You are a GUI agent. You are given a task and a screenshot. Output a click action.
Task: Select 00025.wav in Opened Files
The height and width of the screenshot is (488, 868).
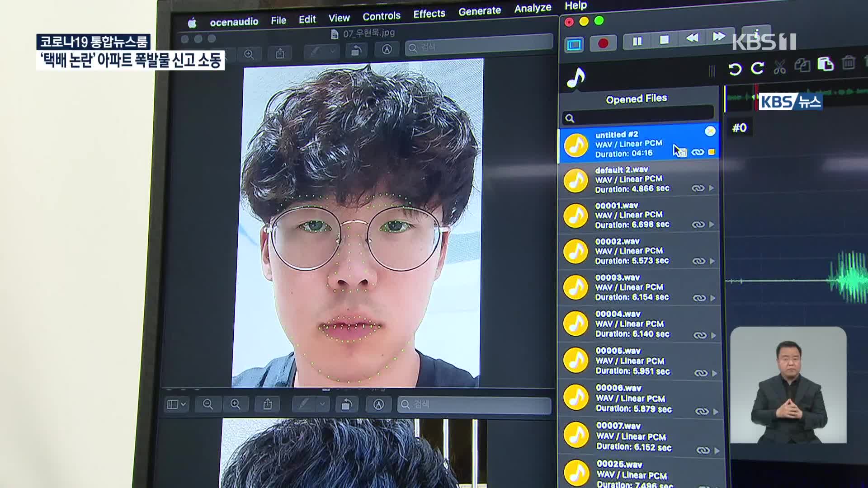point(642,473)
